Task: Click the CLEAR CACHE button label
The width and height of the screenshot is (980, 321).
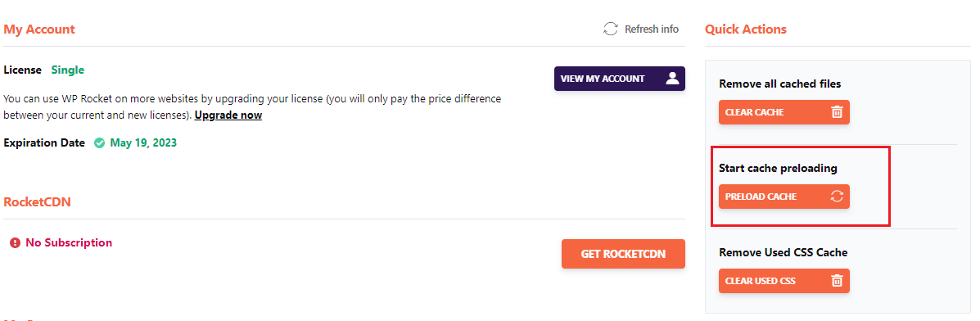Action: (754, 112)
